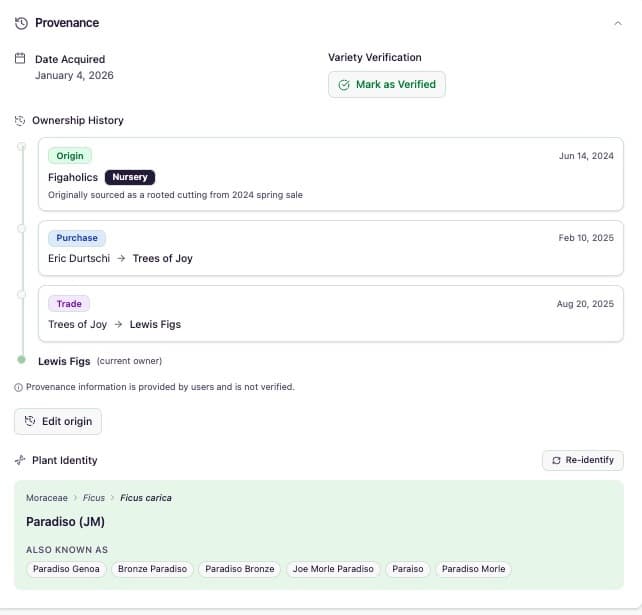642x615 pixels.
Task: Select the Purchase badge entry
Action: pyautogui.click(x=77, y=238)
